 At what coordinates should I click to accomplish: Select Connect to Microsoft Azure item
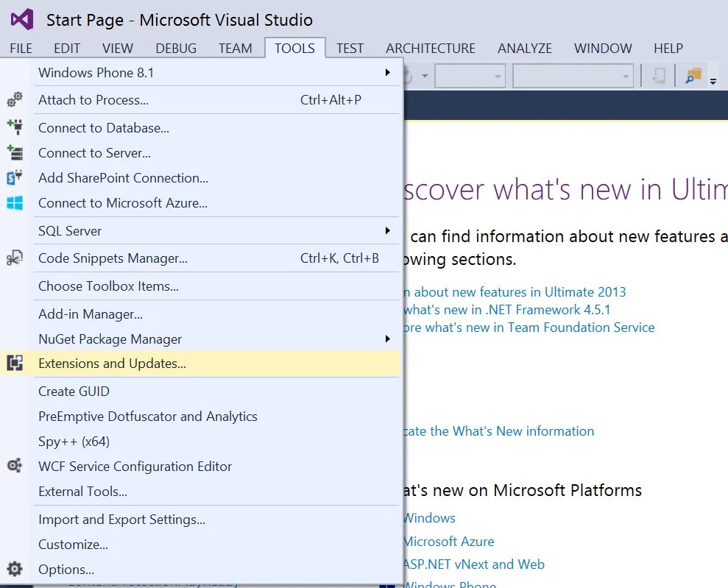200,203
